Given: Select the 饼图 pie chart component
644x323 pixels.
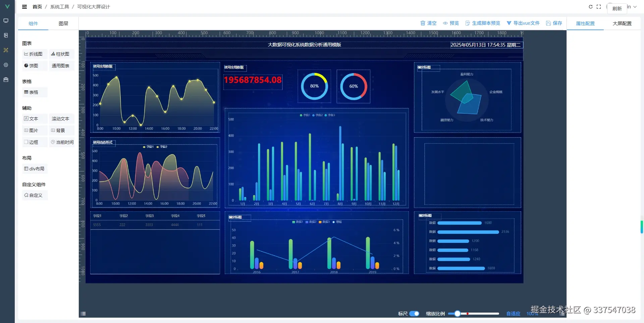Looking at the screenshot, I should point(35,66).
